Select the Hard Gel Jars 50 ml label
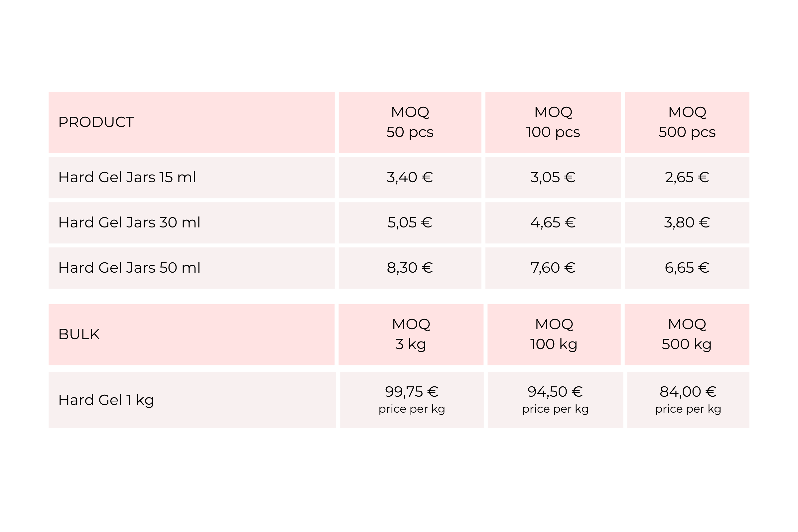Image resolution: width=798 pixels, height=532 pixels. (x=129, y=268)
